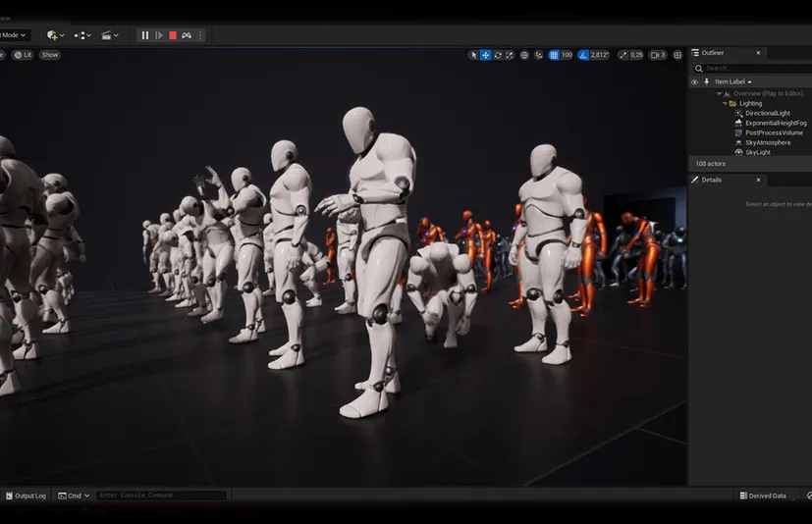Select the Lighting folder row
812x524 pixels.
click(x=750, y=104)
